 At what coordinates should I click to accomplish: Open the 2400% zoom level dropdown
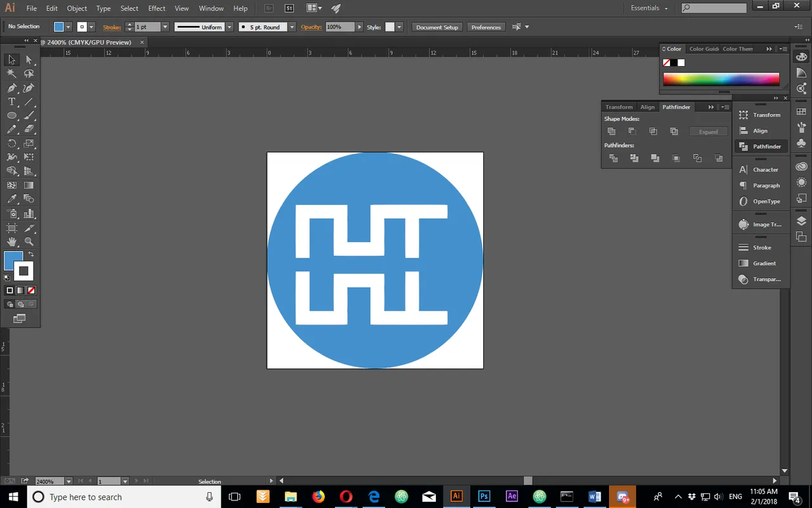(x=69, y=481)
